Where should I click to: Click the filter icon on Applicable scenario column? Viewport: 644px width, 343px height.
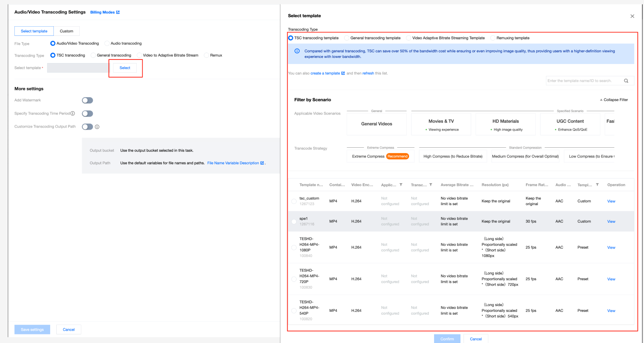coord(401,185)
